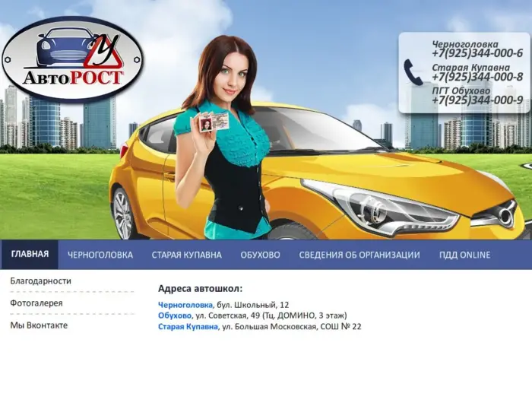This screenshot has height=406, width=532.
Task: Follow the blue Черноголовка address link
Action: click(185, 305)
